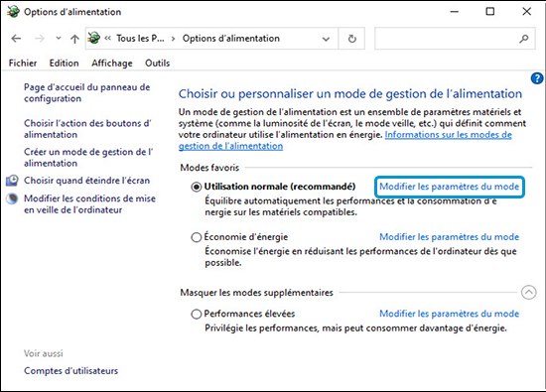This screenshot has width=546, height=392.
Task: Click the search magnifier icon
Action: pyautogui.click(x=524, y=39)
